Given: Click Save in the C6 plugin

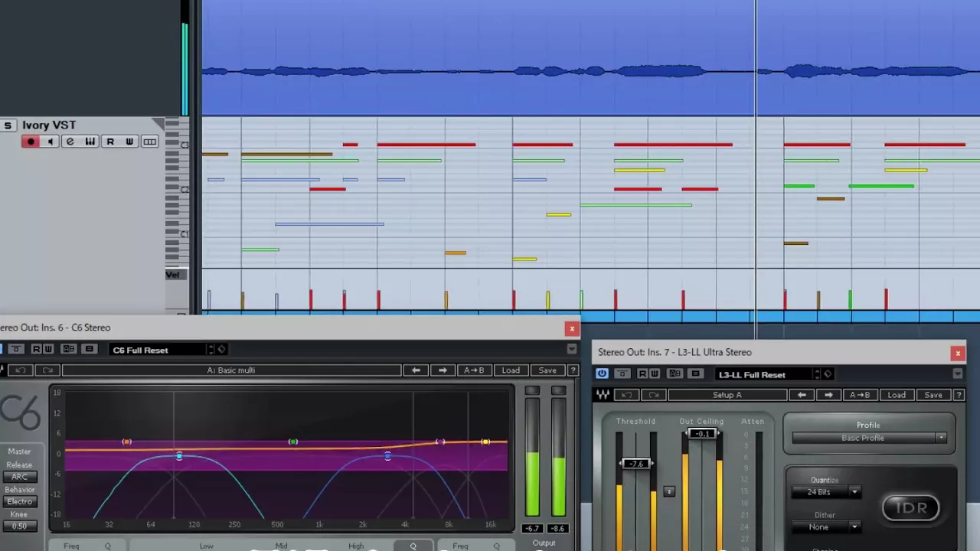Looking at the screenshot, I should 547,370.
